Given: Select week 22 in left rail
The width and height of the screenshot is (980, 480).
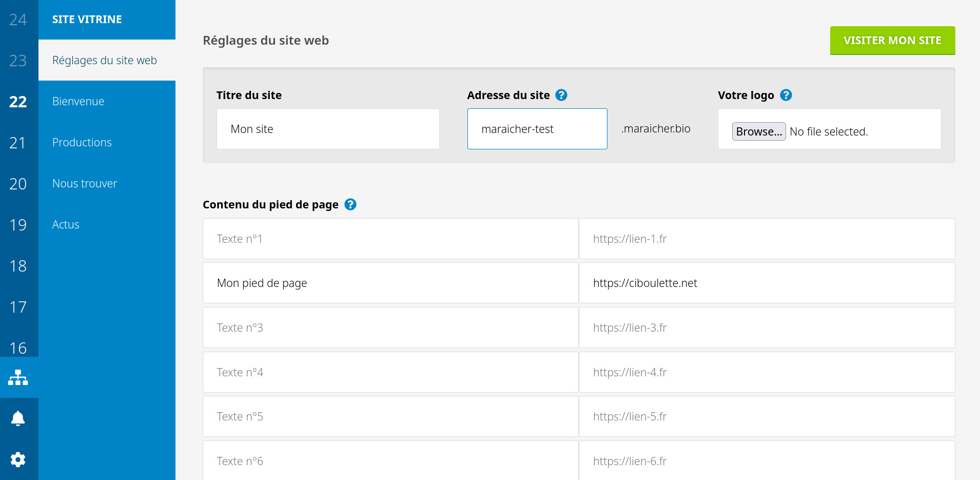Looking at the screenshot, I should 18,102.
